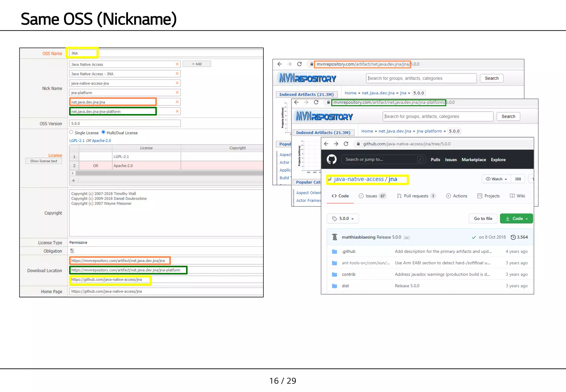Click the Home Page URL field

(166, 291)
